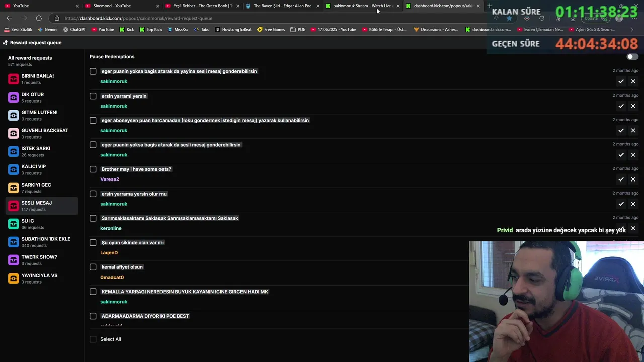The height and width of the screenshot is (362, 644).
Task: Open the 17.06.2025 - YouTube bookmark
Action: [334, 29]
